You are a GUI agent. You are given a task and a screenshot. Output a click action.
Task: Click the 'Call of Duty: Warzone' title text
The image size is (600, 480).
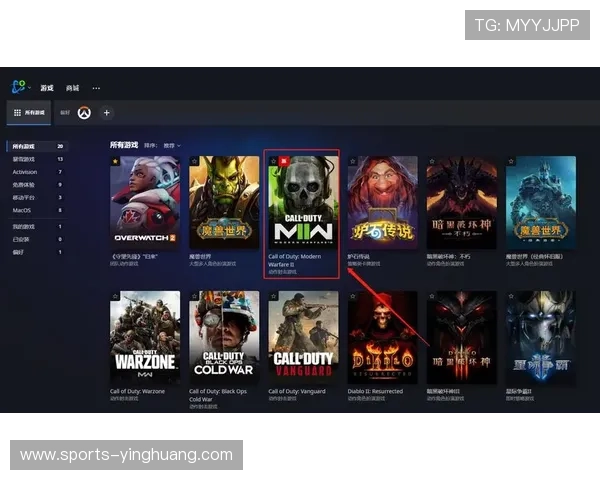[x=137, y=391]
